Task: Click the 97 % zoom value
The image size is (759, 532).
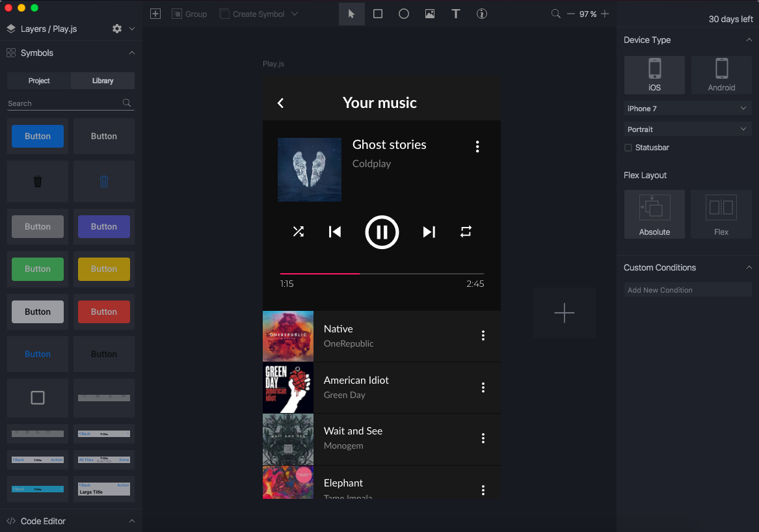Action: pyautogui.click(x=588, y=14)
